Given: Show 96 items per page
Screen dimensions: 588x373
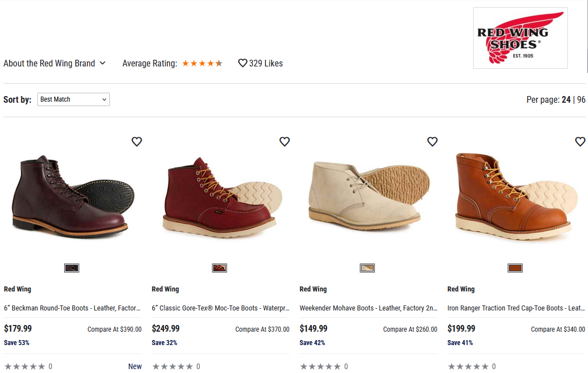Looking at the screenshot, I should click(x=581, y=100).
